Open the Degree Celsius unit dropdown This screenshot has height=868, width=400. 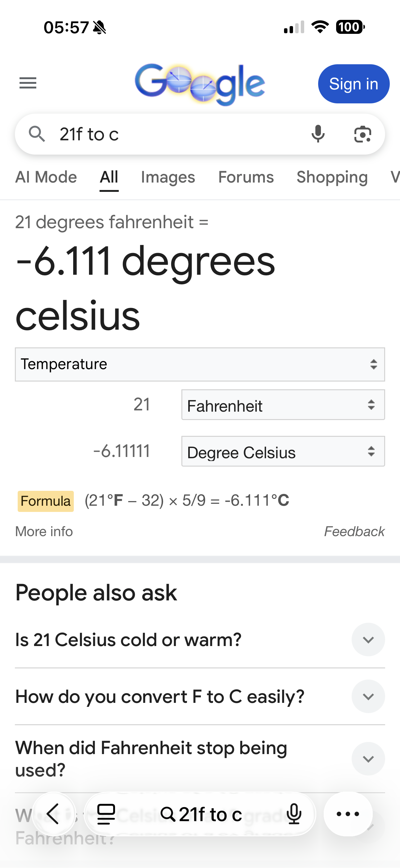[x=283, y=451]
